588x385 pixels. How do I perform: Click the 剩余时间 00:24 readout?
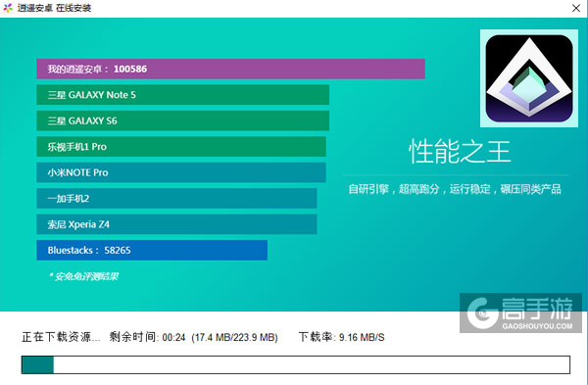click(x=147, y=337)
